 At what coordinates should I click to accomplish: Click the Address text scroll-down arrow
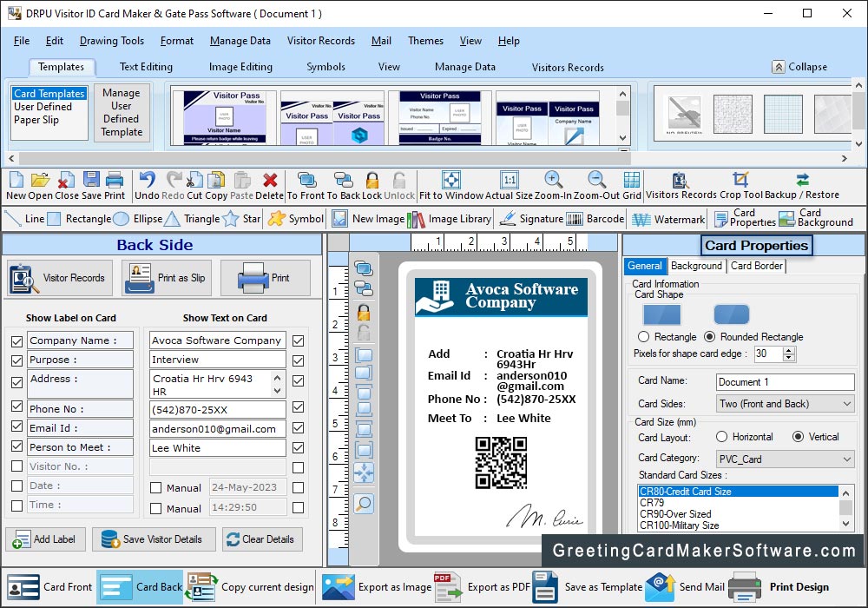click(278, 390)
